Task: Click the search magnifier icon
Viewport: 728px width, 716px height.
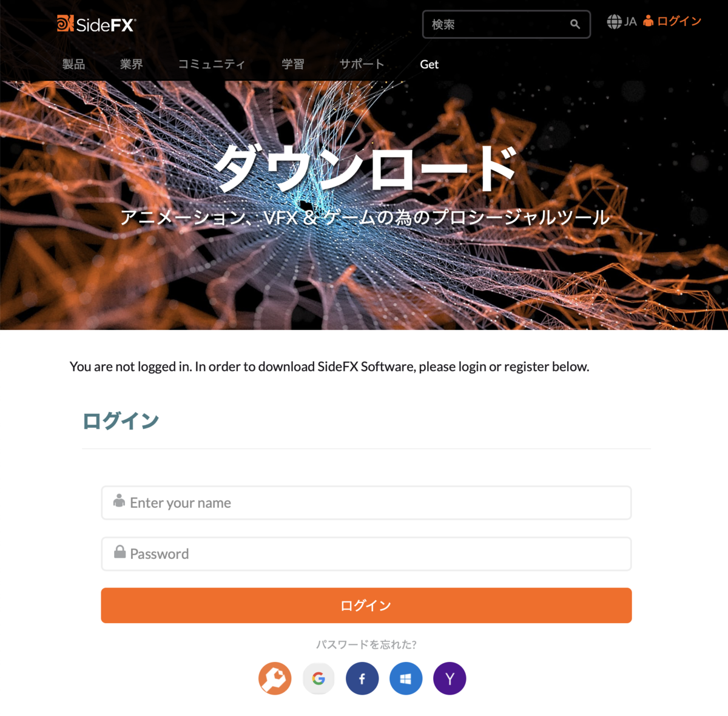Action: pyautogui.click(x=575, y=24)
